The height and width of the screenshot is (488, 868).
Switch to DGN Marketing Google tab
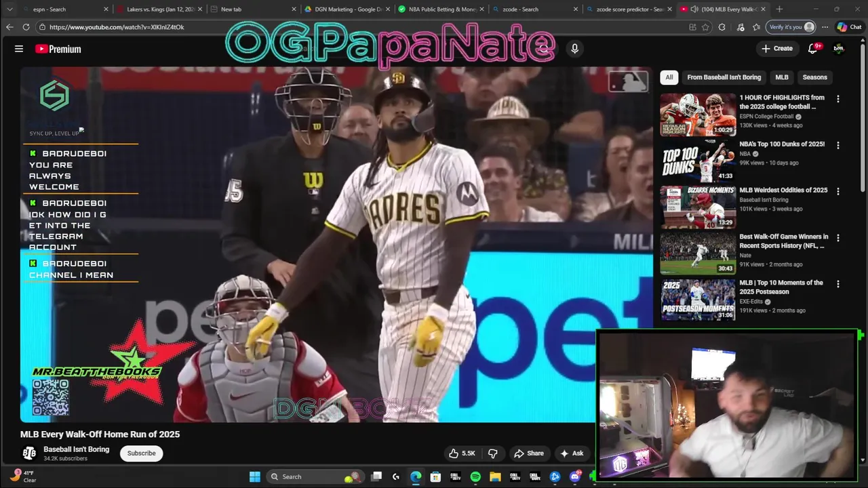point(347,9)
